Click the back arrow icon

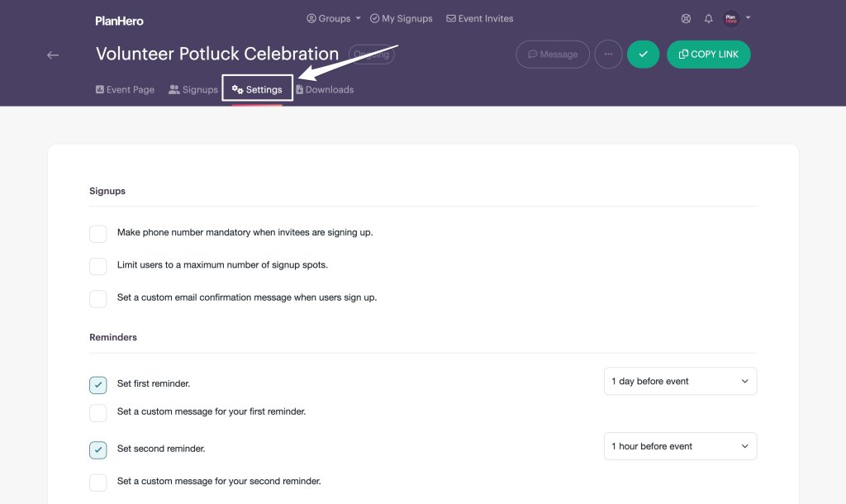click(x=53, y=55)
